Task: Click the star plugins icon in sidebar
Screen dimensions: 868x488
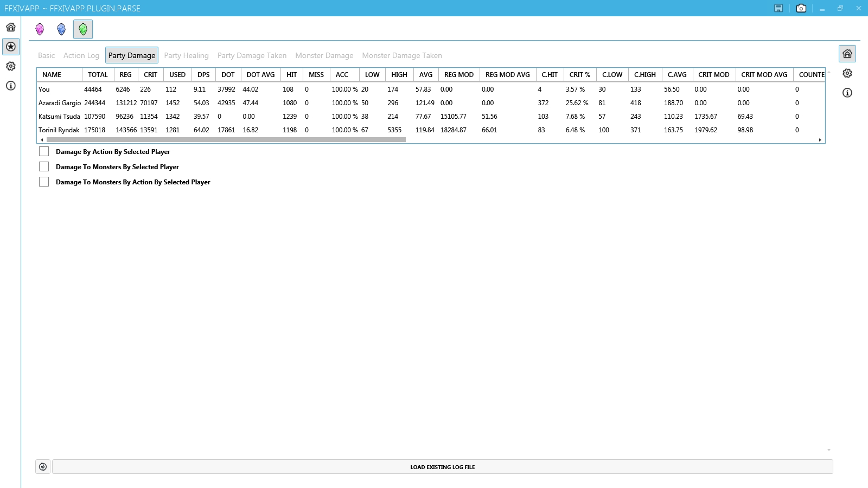Action: coord(11,47)
